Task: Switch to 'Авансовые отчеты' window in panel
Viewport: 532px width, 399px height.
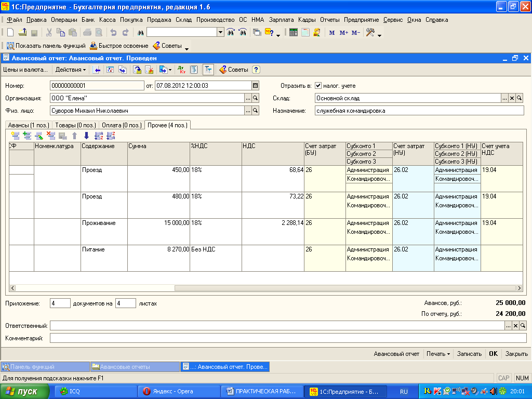Action: [x=135, y=367]
